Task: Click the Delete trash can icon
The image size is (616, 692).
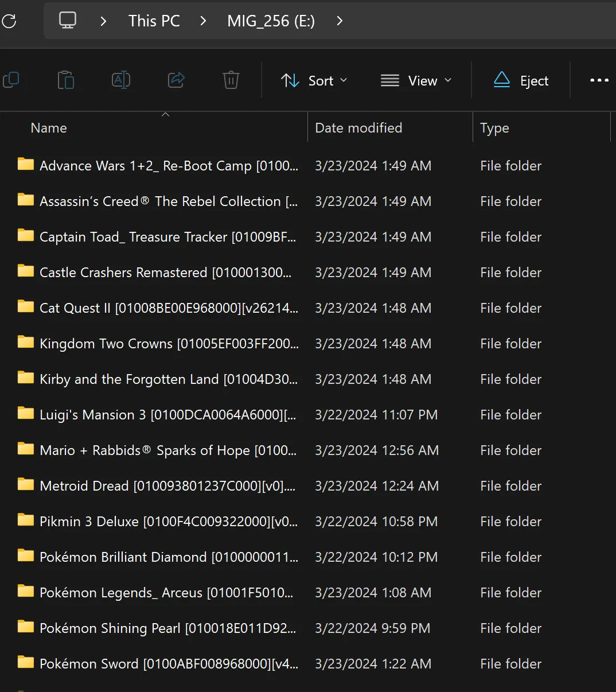Action: pos(231,80)
